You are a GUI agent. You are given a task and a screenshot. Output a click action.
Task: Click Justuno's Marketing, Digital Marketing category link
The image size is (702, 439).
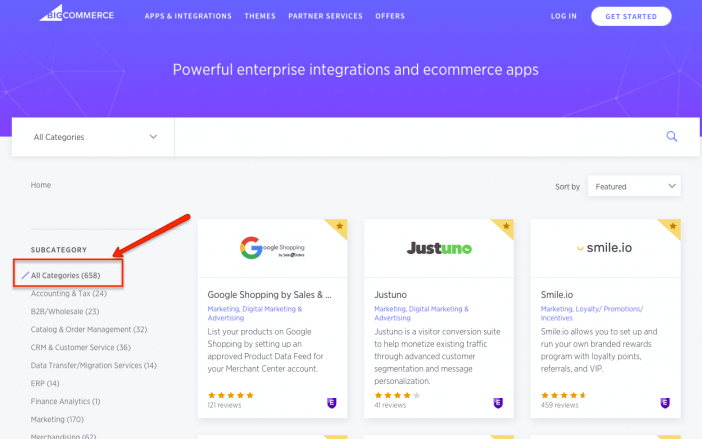click(421, 313)
